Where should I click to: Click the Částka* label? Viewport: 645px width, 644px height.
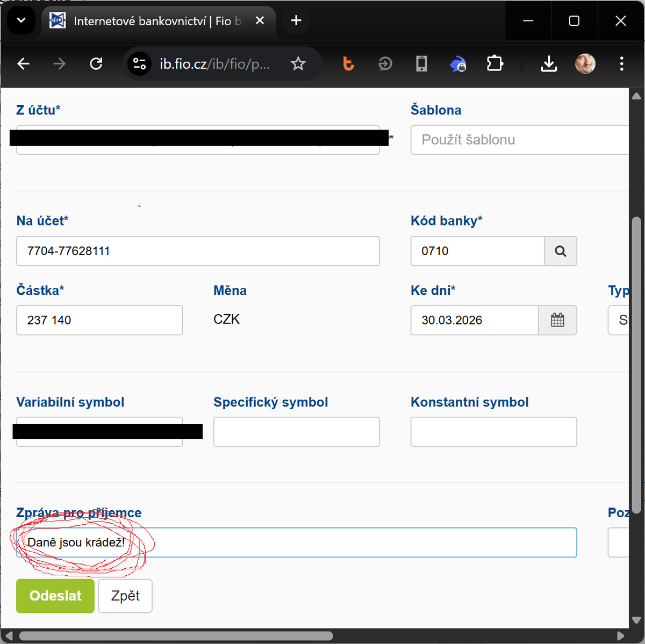point(40,291)
